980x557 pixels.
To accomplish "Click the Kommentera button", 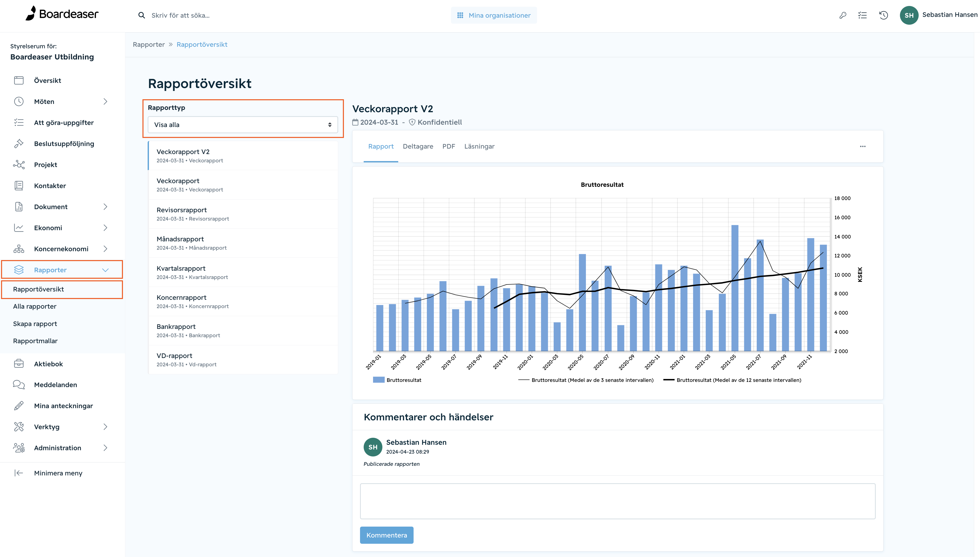I will (387, 535).
